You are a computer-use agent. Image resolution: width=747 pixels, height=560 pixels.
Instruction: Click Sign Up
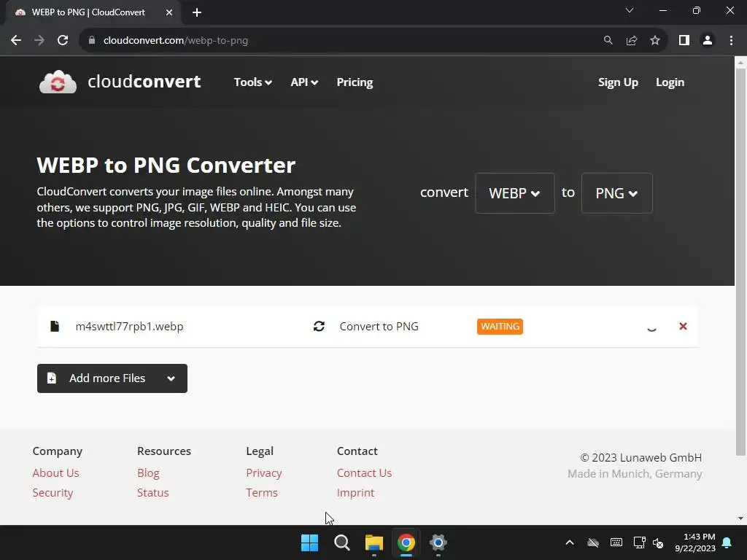pos(618,82)
